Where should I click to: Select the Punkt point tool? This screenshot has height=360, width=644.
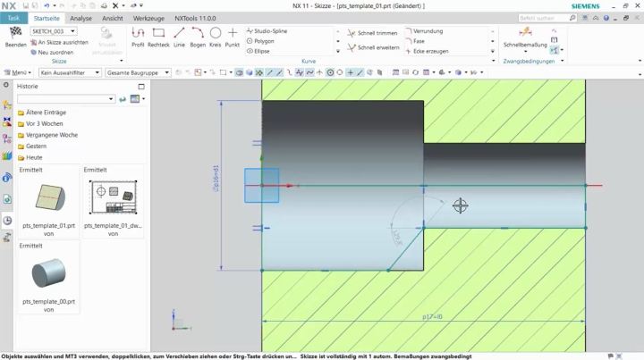point(233,34)
